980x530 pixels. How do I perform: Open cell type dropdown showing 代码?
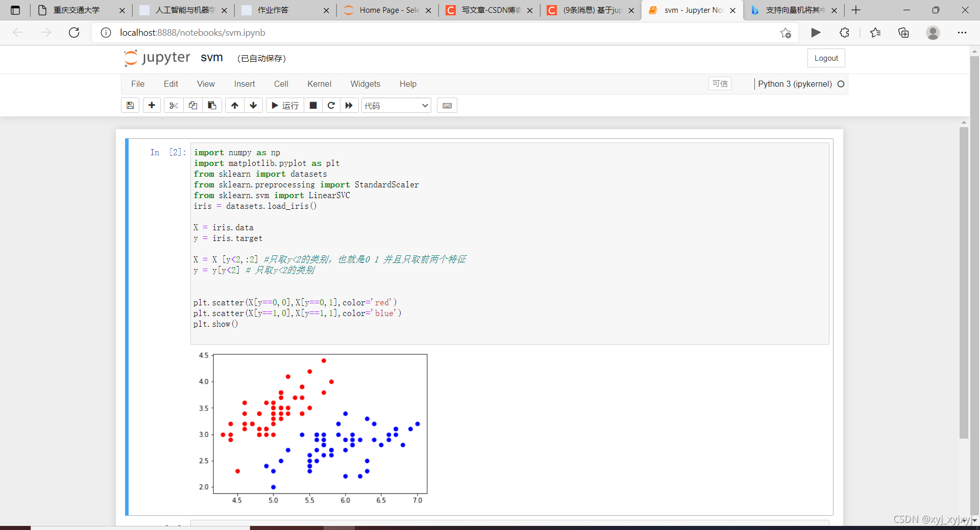click(396, 106)
